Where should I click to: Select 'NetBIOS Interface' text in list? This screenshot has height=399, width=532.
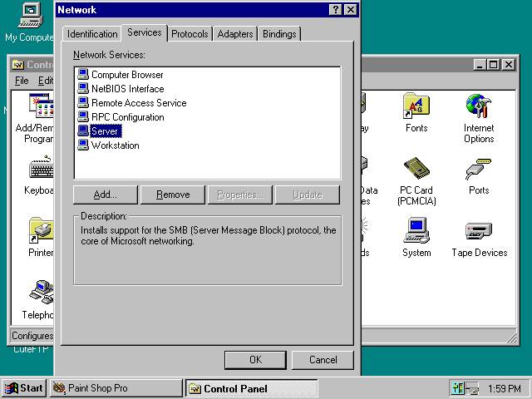[x=128, y=89]
